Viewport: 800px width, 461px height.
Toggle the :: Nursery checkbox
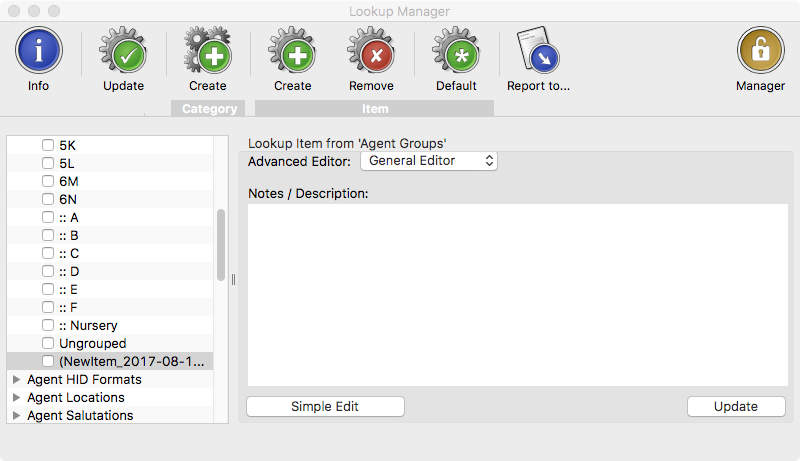tap(48, 325)
